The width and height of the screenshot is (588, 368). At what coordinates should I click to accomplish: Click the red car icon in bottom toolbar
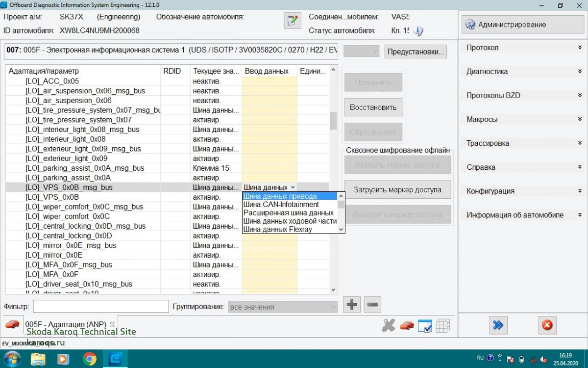pos(406,326)
